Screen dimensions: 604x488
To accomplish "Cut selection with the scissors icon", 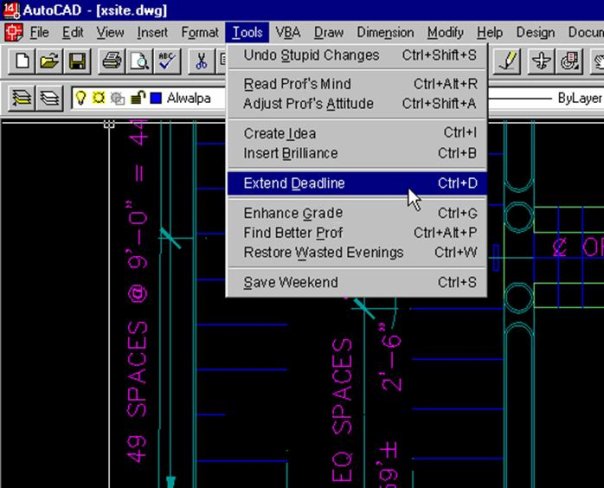I will coord(202,62).
